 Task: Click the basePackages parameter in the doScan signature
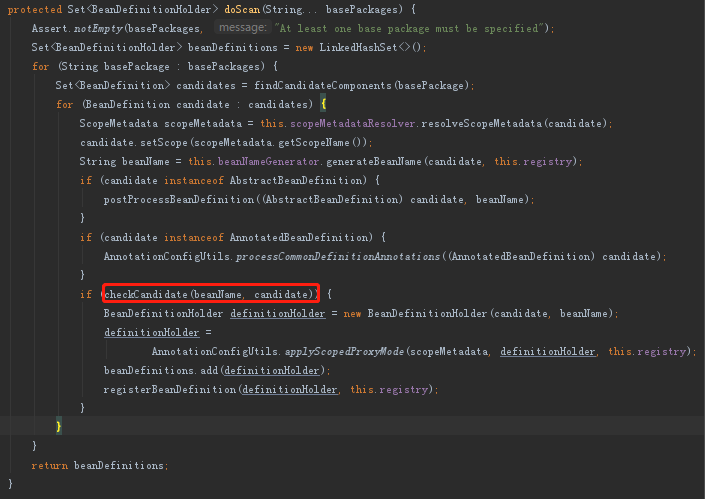(x=362, y=9)
